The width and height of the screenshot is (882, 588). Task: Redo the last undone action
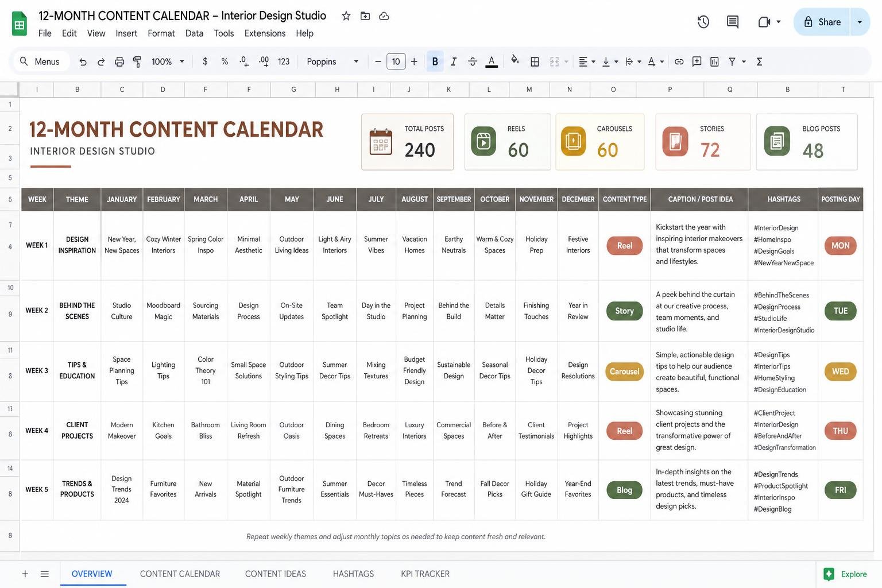tap(101, 61)
